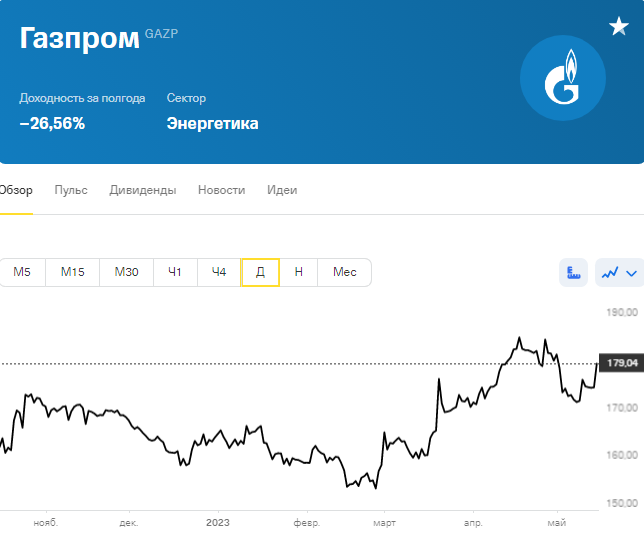Expand the chart type dropdown chevron
The height and width of the screenshot is (534, 644).
pyautogui.click(x=632, y=273)
